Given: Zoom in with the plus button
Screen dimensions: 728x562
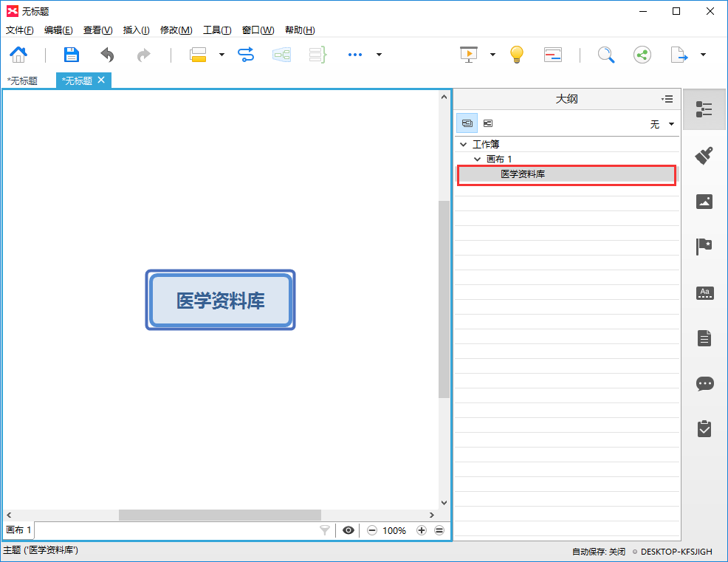Looking at the screenshot, I should tap(421, 530).
